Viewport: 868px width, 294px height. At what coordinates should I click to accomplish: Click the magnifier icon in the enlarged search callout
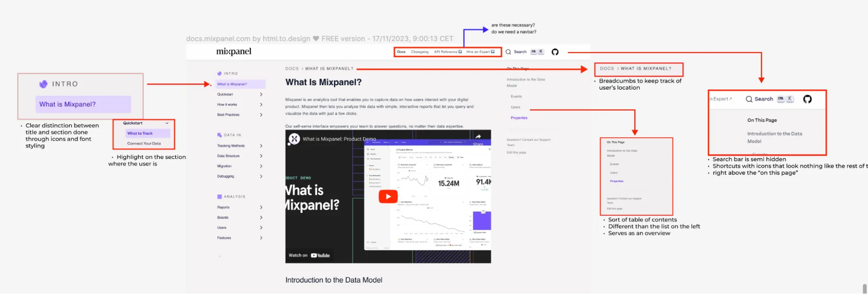(x=749, y=99)
